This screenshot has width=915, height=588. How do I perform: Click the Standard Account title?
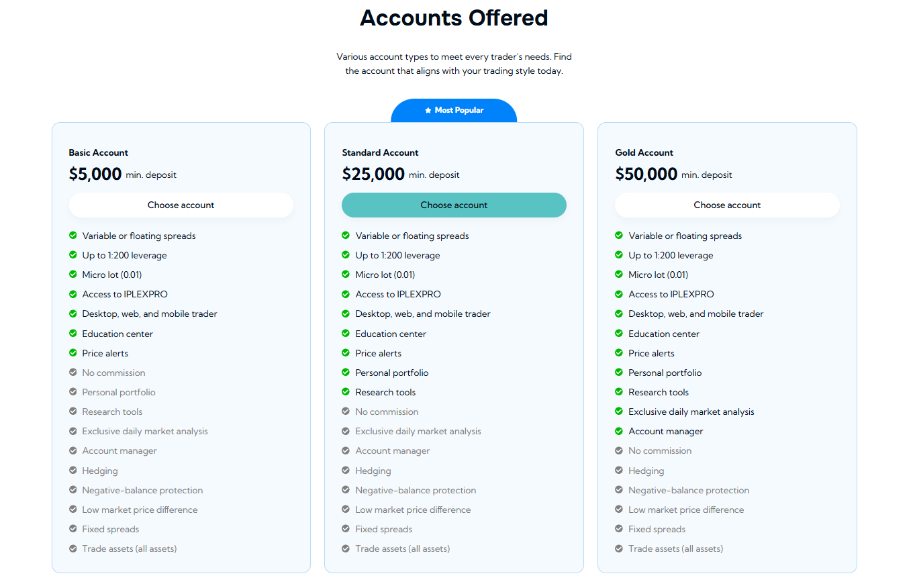click(x=380, y=152)
